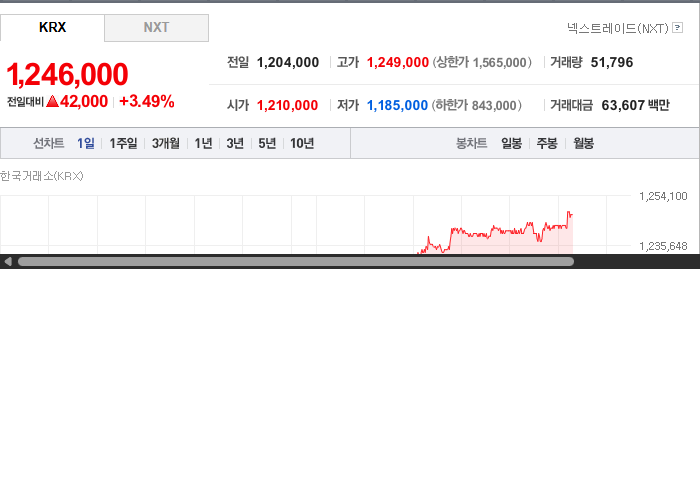
Task: Select the 10년 line chart range
Action: tap(302, 143)
